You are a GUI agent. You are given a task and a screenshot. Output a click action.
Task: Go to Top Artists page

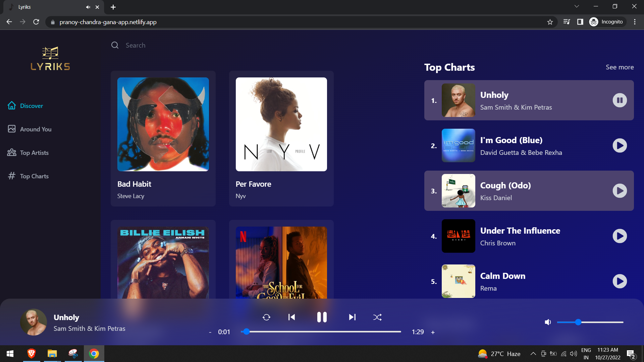click(x=34, y=153)
